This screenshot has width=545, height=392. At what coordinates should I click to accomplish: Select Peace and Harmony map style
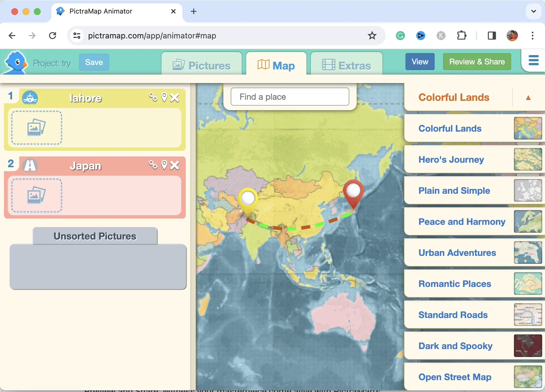coord(474,221)
